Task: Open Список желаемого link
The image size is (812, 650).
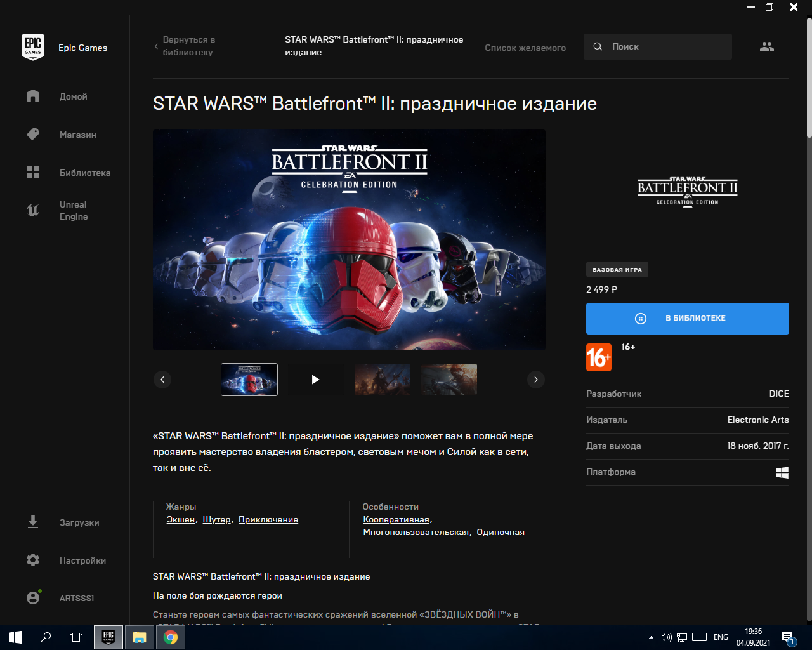Action: tap(525, 48)
